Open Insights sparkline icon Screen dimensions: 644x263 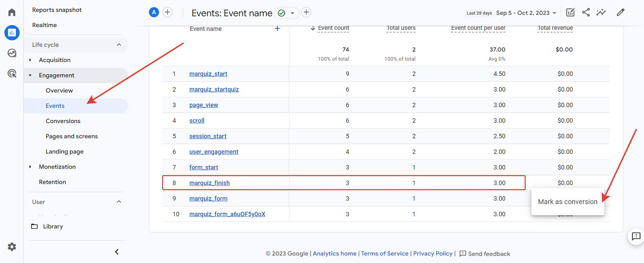click(x=601, y=13)
